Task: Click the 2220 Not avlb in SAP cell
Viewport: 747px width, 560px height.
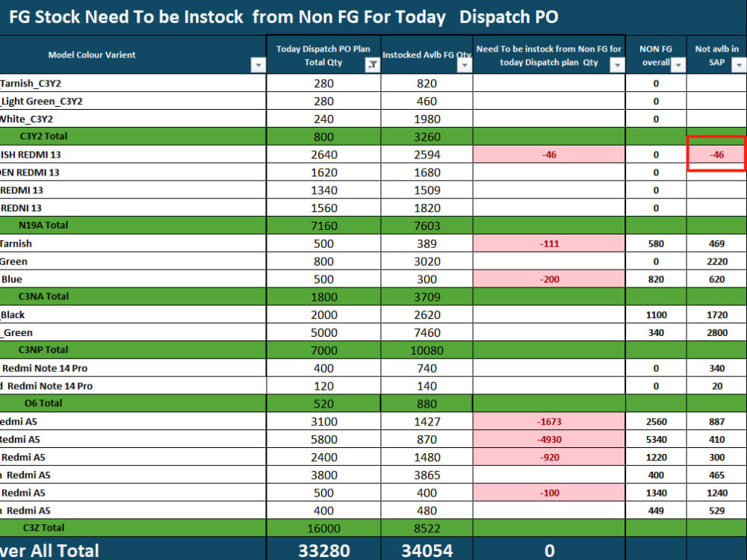Action: point(716,261)
